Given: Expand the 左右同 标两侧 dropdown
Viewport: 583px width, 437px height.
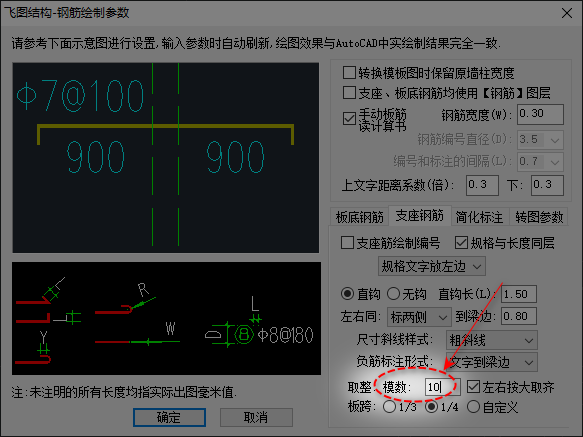Looking at the screenshot, I should (x=419, y=317).
